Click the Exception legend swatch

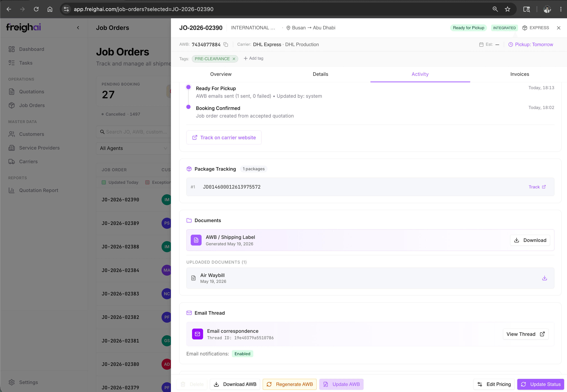pos(147,182)
